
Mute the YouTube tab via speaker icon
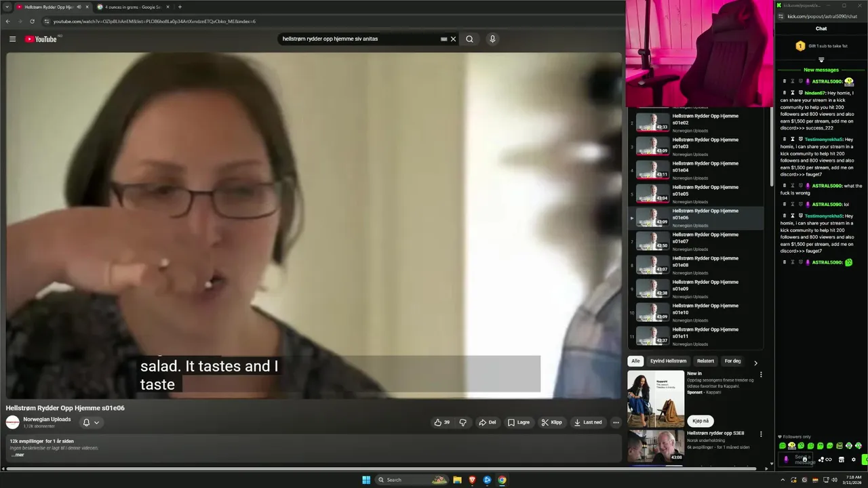[79, 7]
